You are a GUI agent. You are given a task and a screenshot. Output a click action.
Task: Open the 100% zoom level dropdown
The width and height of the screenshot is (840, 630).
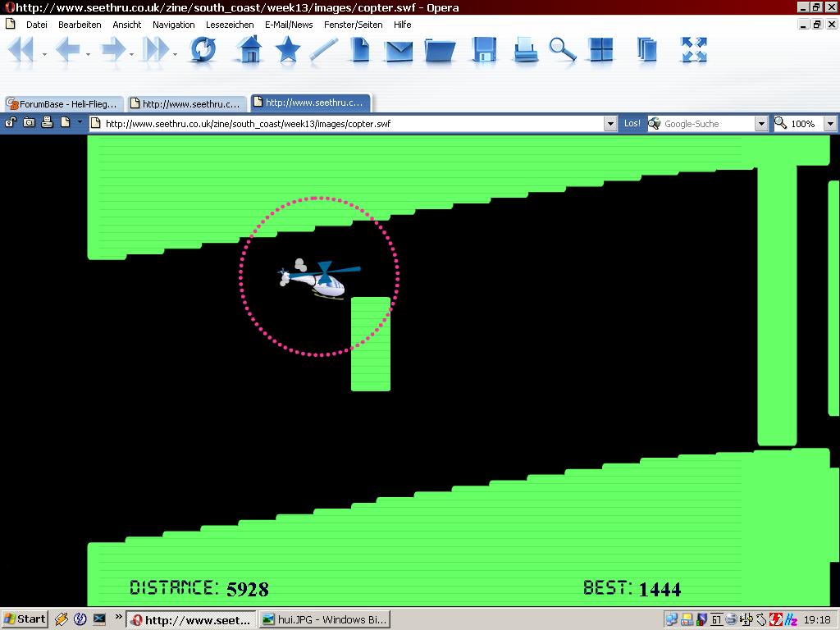tap(830, 124)
